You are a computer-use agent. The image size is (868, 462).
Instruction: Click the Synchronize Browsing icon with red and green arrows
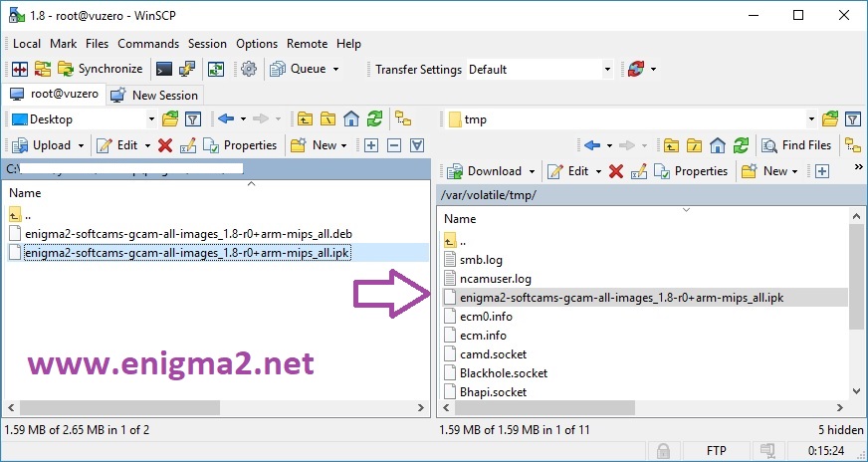click(43, 70)
